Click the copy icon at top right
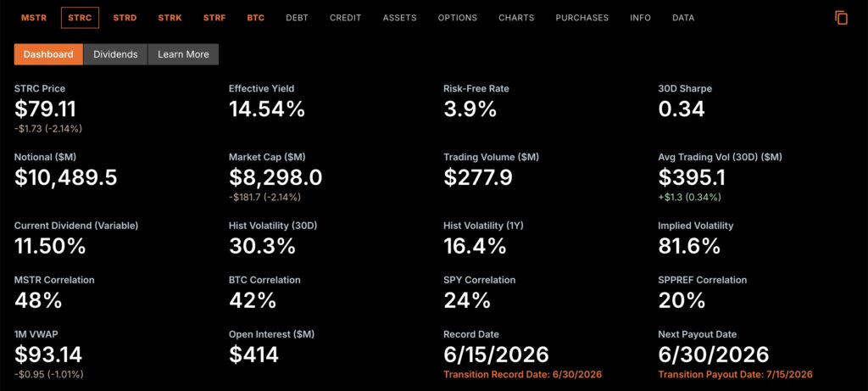 (x=842, y=18)
